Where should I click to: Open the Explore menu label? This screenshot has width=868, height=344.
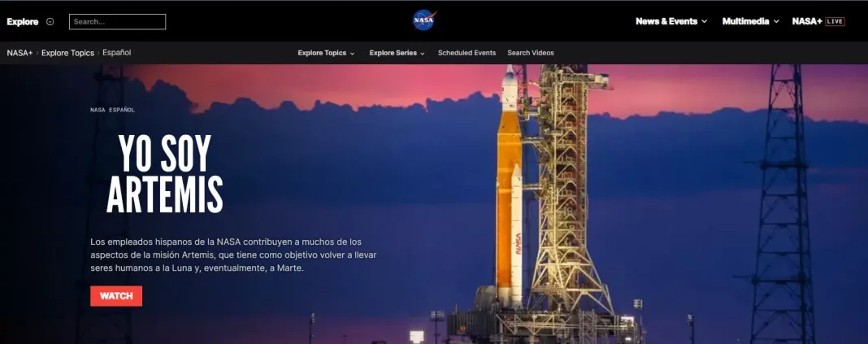(x=23, y=22)
